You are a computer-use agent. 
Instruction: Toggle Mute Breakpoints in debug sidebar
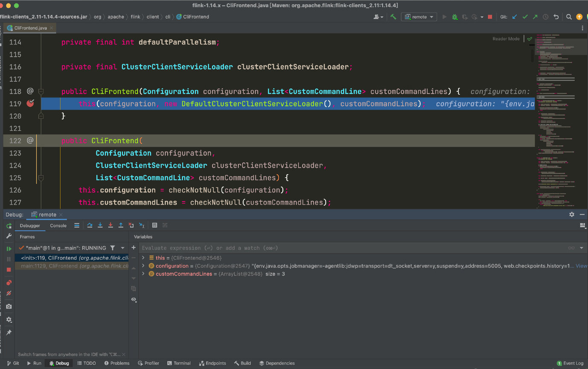click(x=9, y=293)
